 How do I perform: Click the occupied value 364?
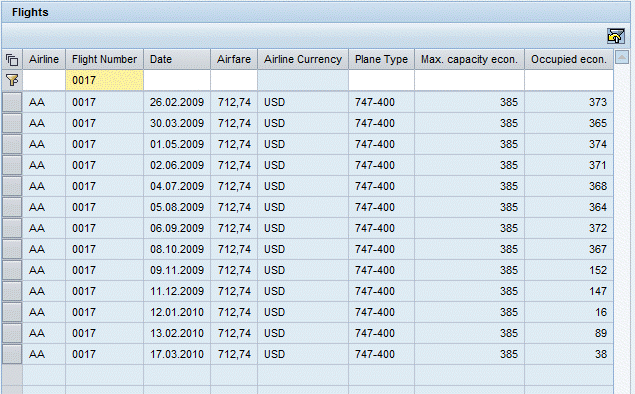(598, 207)
